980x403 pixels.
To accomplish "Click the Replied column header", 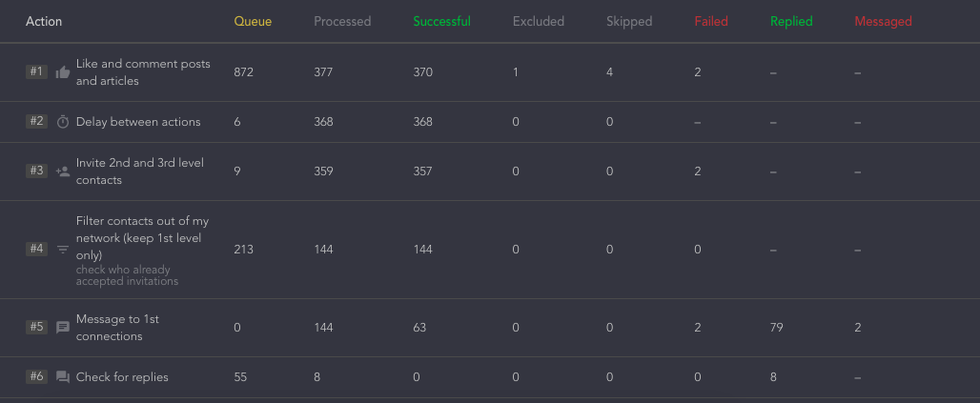I will [x=791, y=21].
